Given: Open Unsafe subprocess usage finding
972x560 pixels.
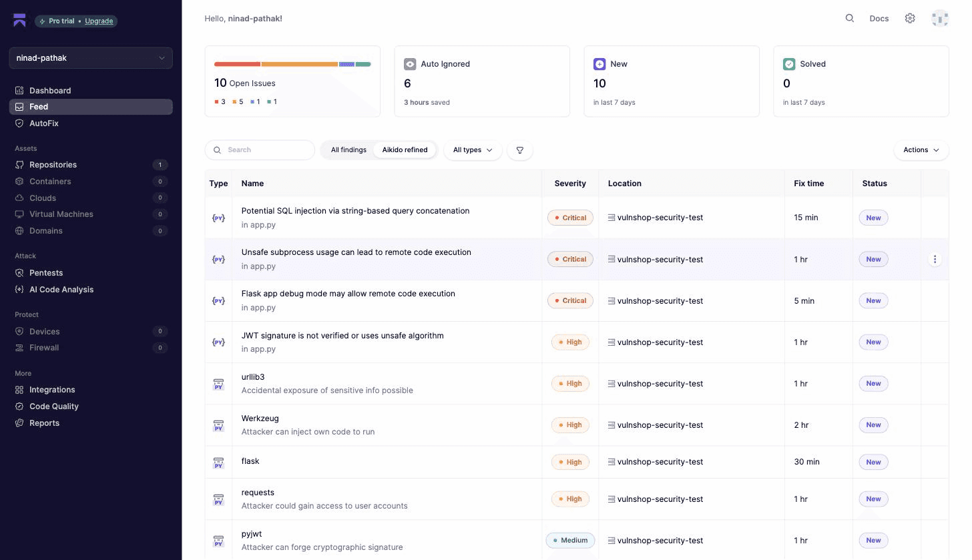Looking at the screenshot, I should [x=356, y=252].
